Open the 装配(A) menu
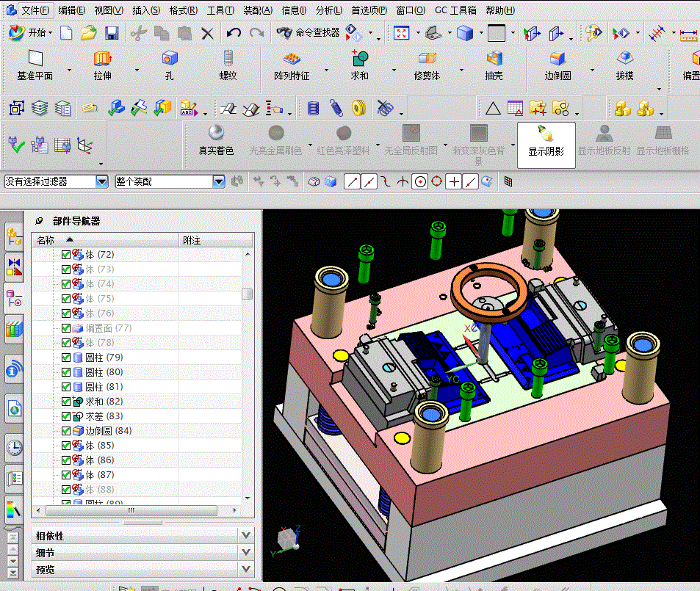The image size is (700, 591). click(257, 10)
